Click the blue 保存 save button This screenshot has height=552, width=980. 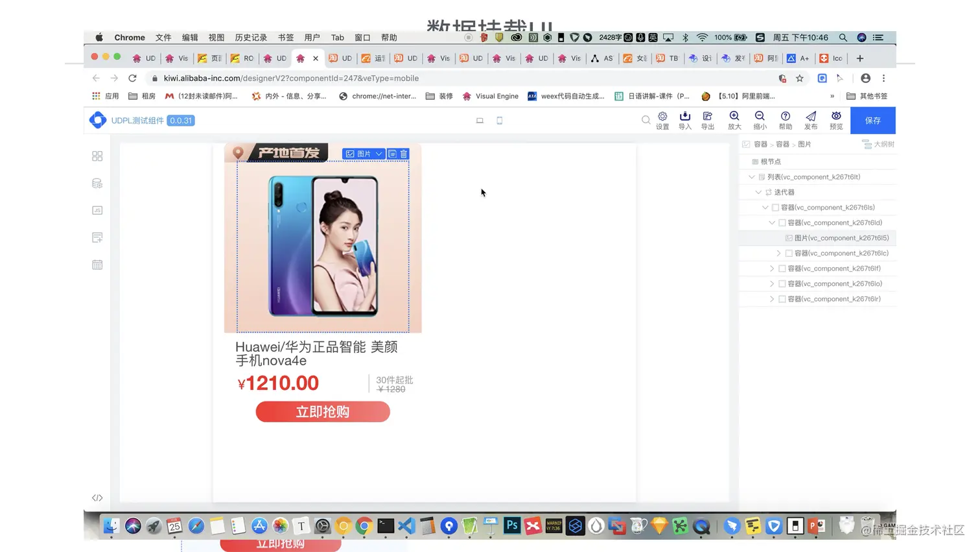pos(873,121)
